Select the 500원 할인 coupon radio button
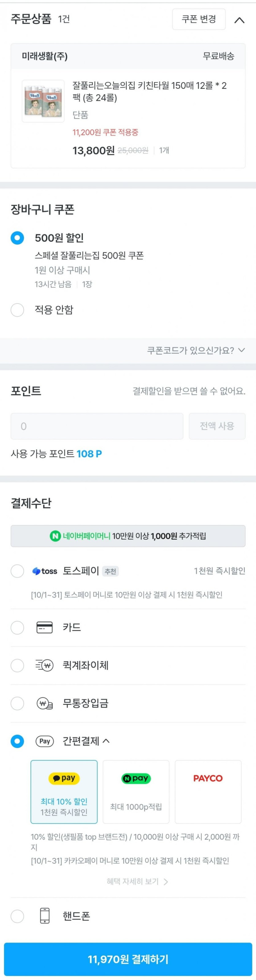This screenshot has height=980, width=256. coord(17,238)
